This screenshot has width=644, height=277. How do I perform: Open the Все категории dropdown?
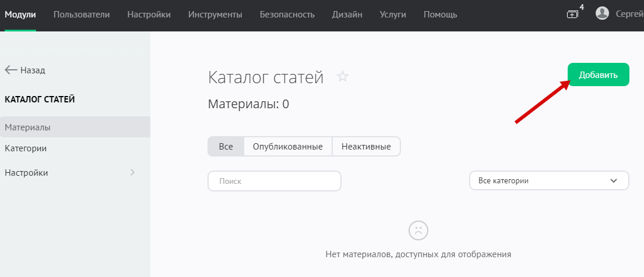click(549, 181)
